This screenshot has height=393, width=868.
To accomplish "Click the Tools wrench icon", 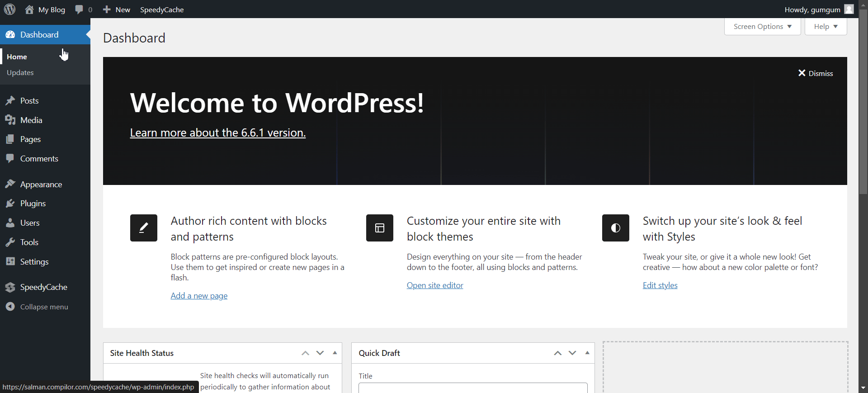I will tap(10, 242).
